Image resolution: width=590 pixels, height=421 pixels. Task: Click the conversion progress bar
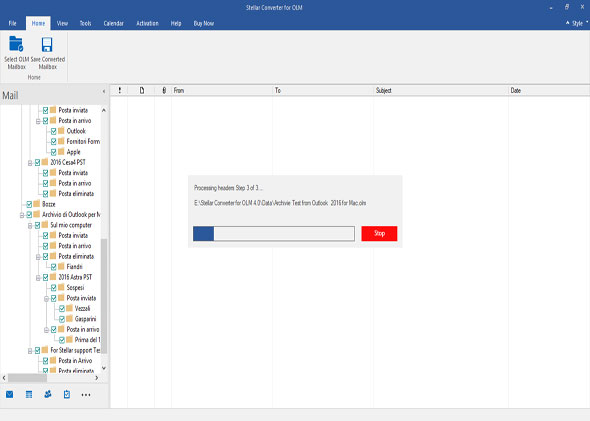pos(274,233)
